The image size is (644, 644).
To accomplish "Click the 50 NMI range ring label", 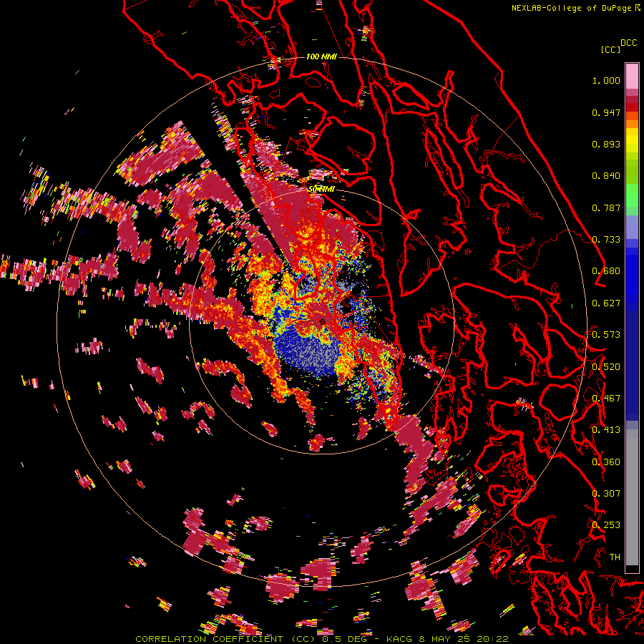I will point(321,189).
